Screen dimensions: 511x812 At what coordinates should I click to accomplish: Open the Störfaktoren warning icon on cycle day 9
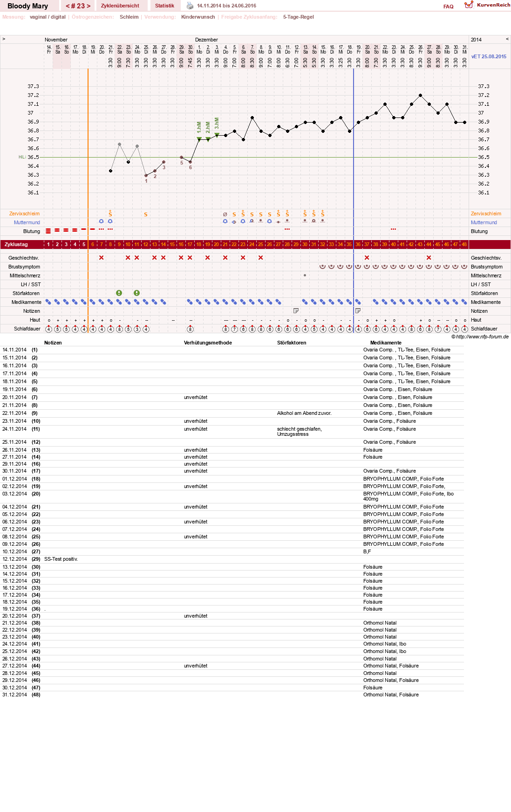pos(119,293)
